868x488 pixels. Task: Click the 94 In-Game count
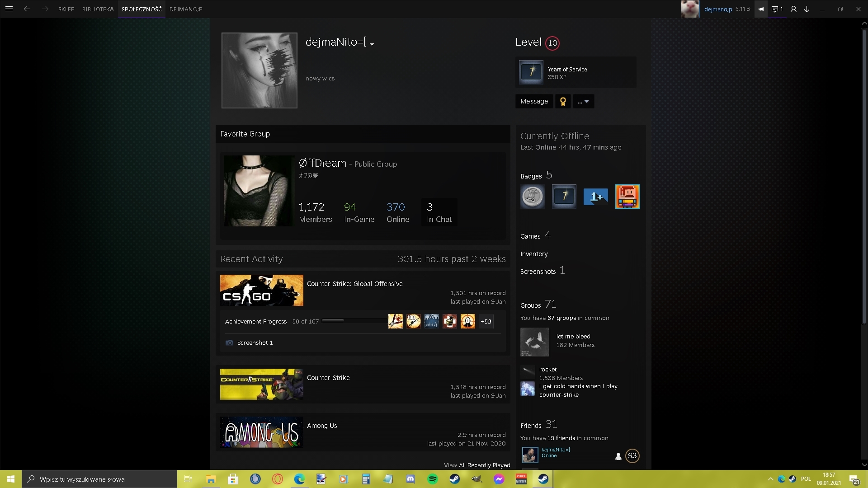359,212
